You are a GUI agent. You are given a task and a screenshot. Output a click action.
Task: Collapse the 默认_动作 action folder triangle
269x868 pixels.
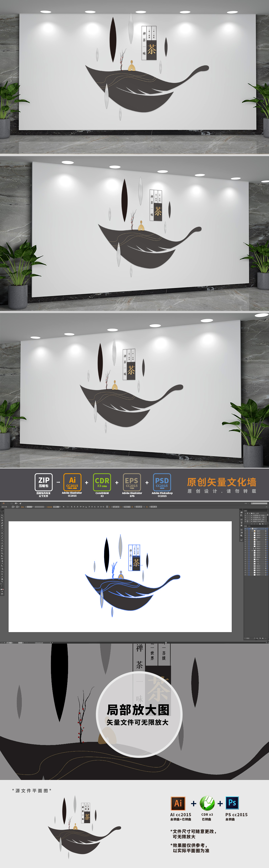click(250, 513)
